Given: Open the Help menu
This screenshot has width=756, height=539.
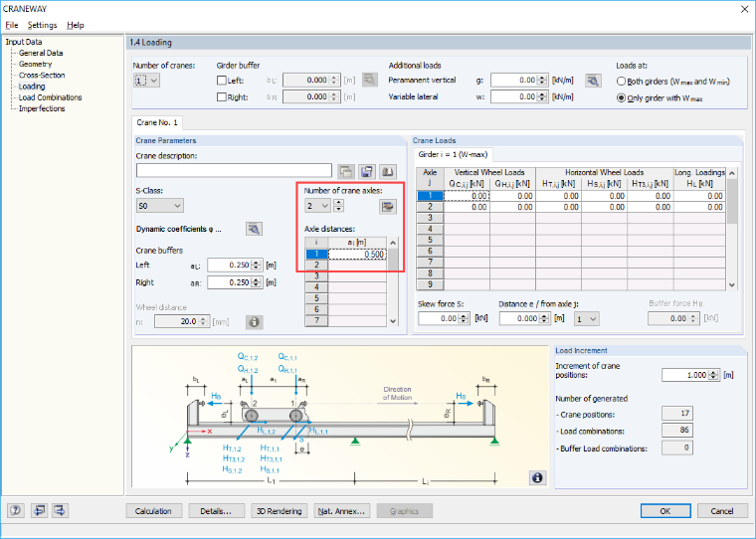Looking at the screenshot, I should [x=76, y=25].
